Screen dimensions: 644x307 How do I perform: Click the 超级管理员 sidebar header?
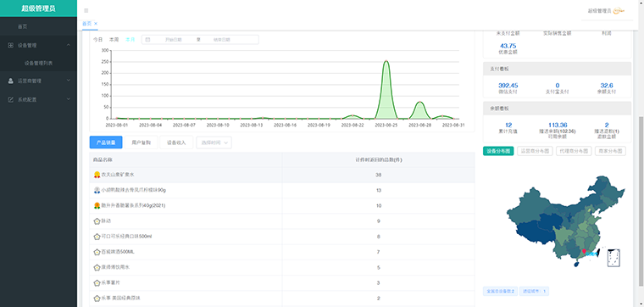(38, 8)
